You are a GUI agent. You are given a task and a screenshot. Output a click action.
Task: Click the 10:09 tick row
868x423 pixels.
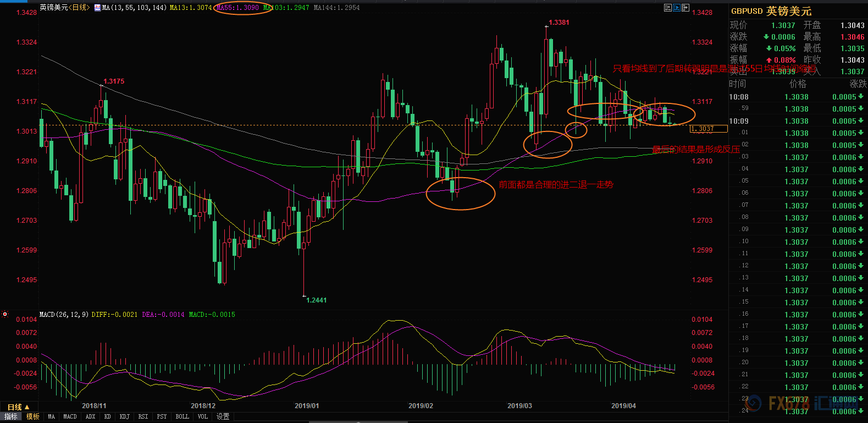798,121
